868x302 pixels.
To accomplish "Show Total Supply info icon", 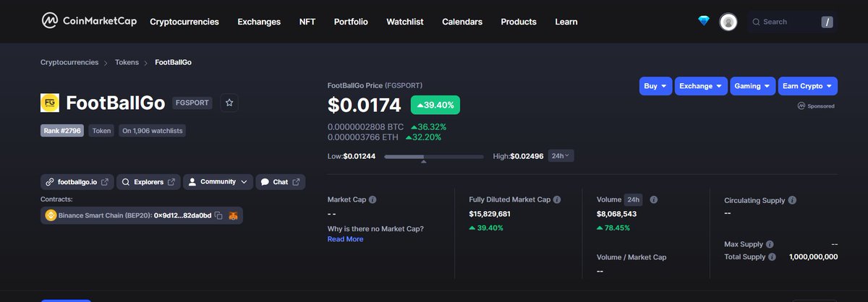I will point(772,256).
